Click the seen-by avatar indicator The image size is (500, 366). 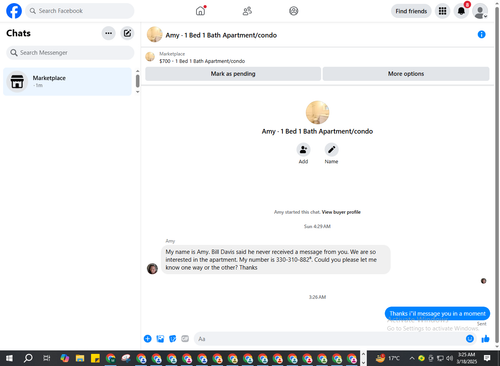pyautogui.click(x=483, y=281)
